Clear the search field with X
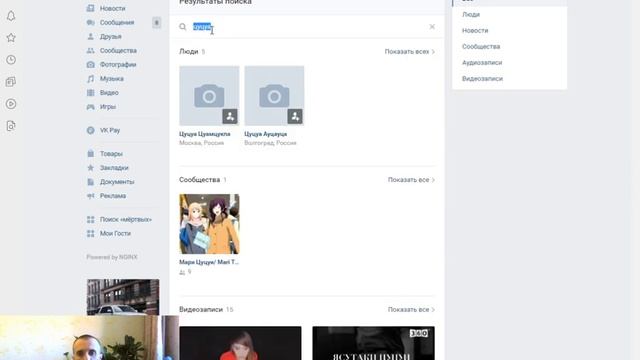The width and height of the screenshot is (640, 360). coord(432,27)
